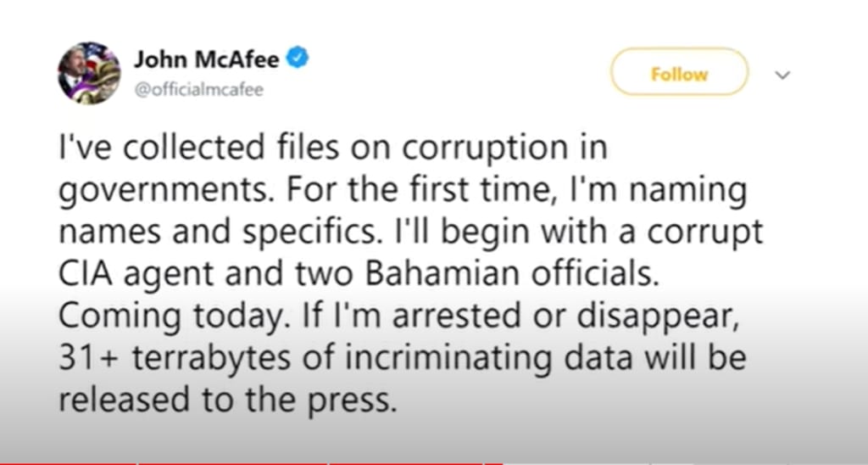This screenshot has height=465, width=868.
Task: Click the red played portion of progress bar
Action: point(254,462)
